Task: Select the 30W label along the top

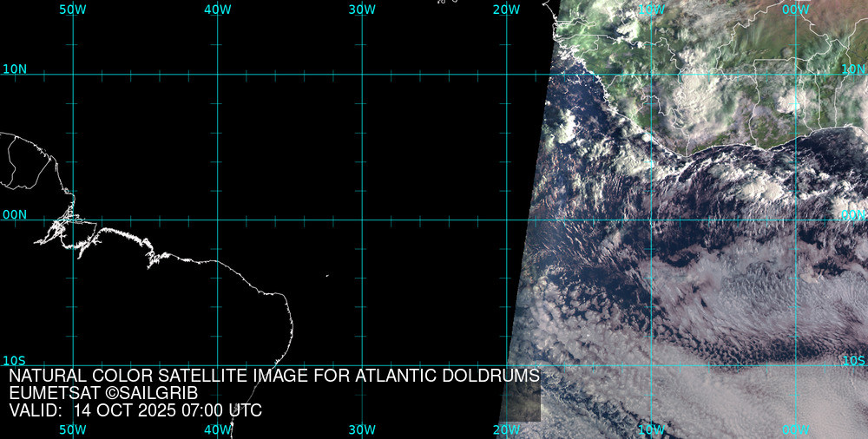Action: [361, 10]
